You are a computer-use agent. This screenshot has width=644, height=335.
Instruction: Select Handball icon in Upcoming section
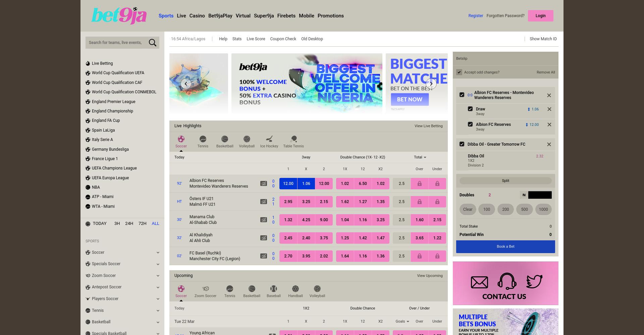click(296, 289)
